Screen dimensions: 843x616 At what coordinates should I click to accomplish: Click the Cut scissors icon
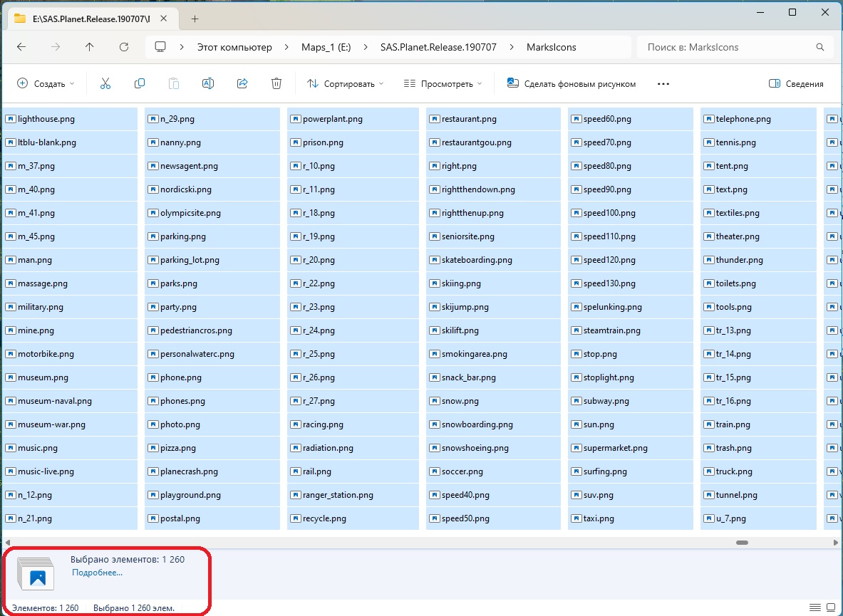[x=105, y=83]
